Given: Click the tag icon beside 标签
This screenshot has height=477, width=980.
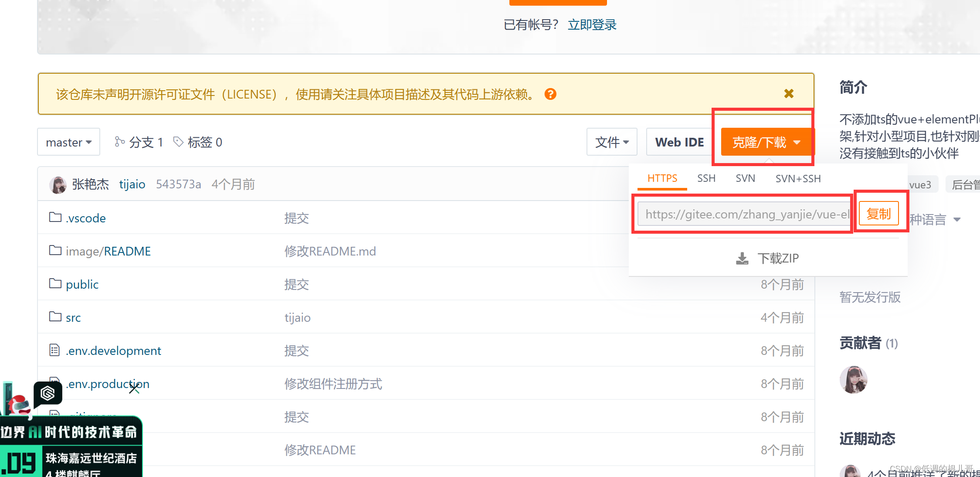Looking at the screenshot, I should click(178, 142).
